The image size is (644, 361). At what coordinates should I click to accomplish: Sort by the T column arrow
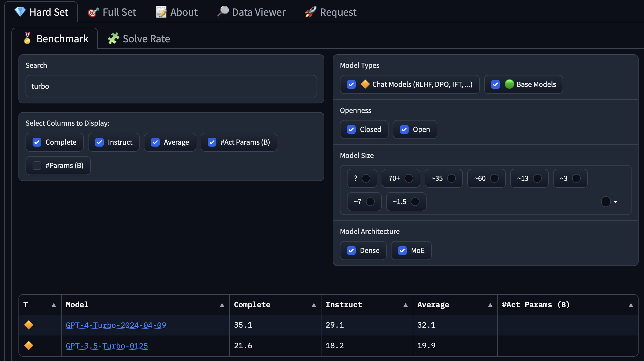[x=54, y=305]
